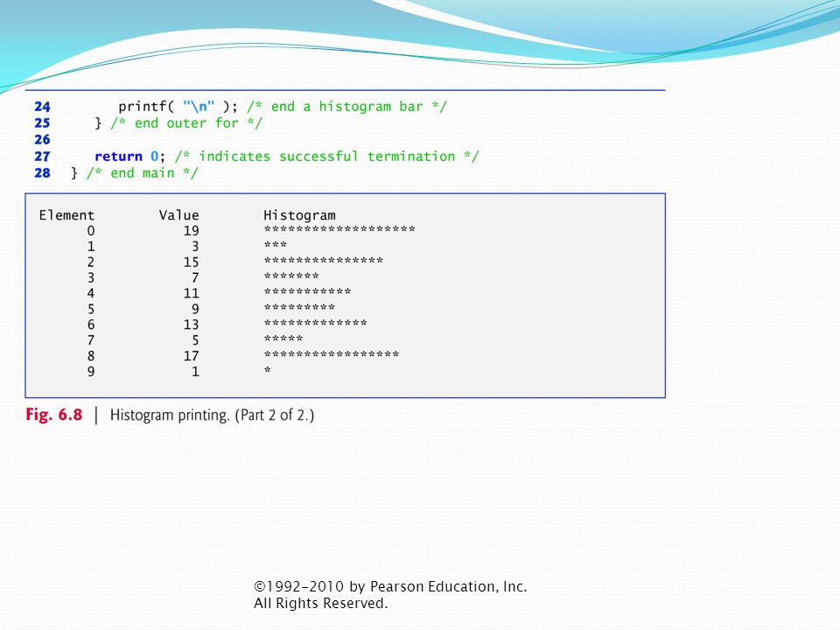Screen dimensions: 840x630
Task: Click the 'end a histogram bar' comment
Action: pyautogui.click(x=346, y=107)
